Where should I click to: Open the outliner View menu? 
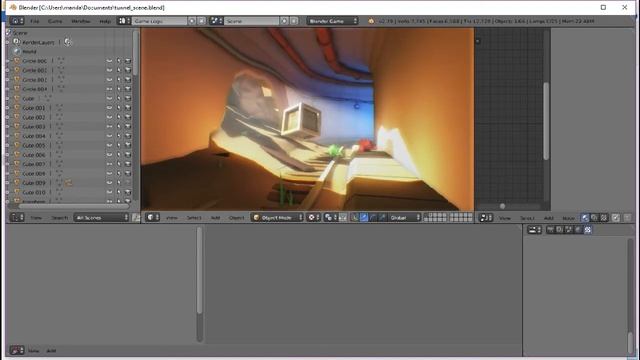tap(36, 218)
